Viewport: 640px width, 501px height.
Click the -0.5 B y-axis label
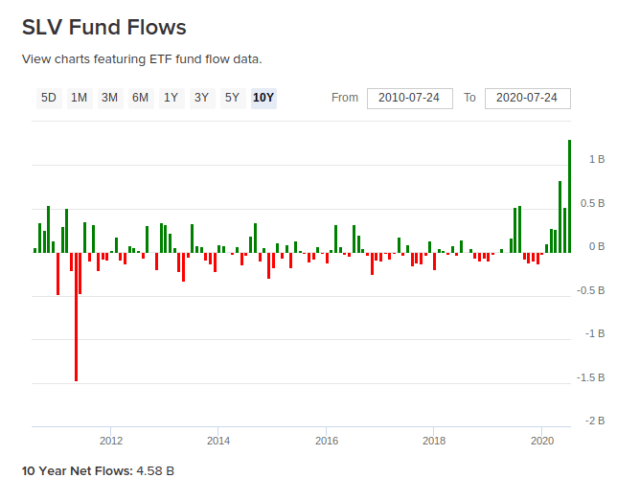(x=591, y=291)
